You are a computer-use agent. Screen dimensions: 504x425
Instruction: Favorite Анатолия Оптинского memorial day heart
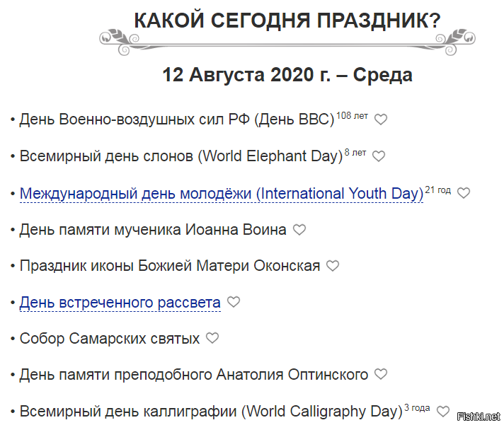pos(381,374)
